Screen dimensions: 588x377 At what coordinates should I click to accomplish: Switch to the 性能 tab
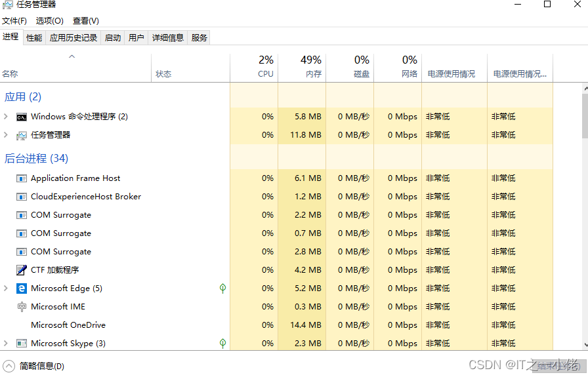point(34,37)
